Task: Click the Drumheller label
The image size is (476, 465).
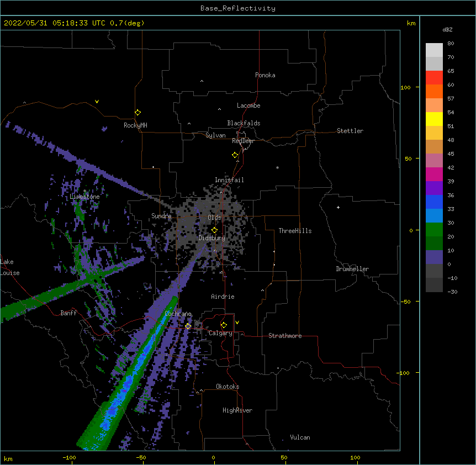Action: [352, 269]
